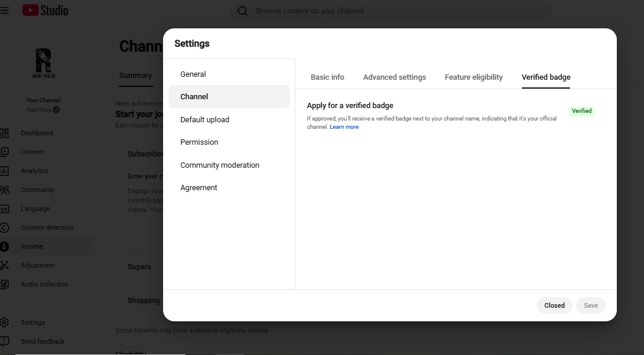Go to Content in the sidebar

click(32, 152)
